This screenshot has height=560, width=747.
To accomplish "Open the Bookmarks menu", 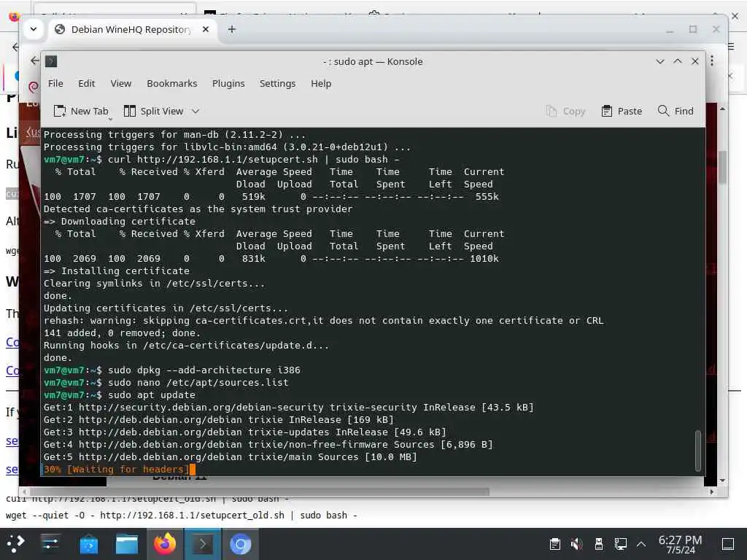I will (x=171, y=83).
